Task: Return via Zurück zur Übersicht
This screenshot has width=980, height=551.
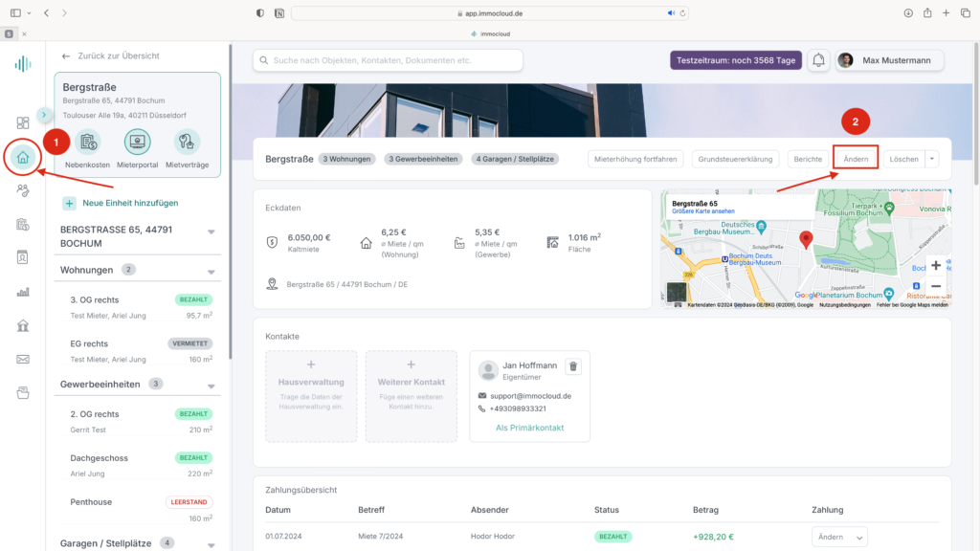Action: point(110,55)
